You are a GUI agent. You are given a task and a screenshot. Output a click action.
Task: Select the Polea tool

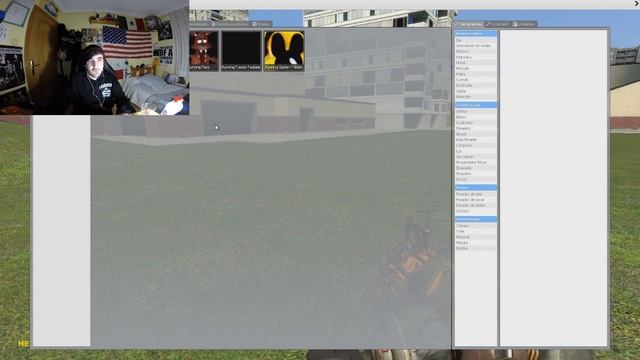(x=476, y=74)
